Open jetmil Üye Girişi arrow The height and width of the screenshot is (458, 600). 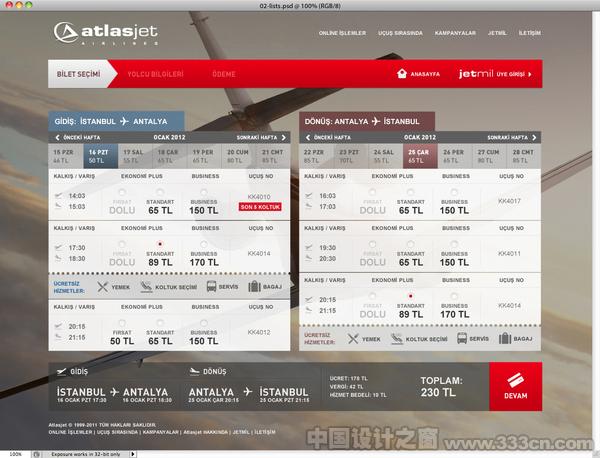[530, 74]
